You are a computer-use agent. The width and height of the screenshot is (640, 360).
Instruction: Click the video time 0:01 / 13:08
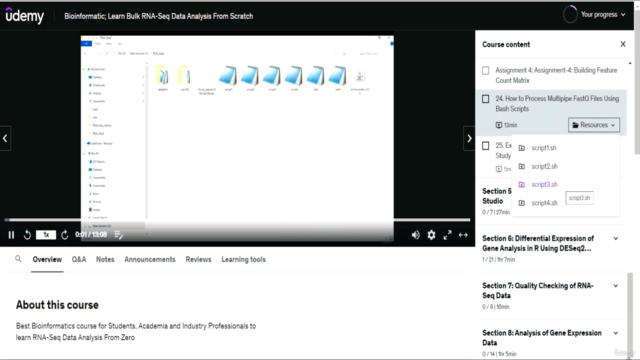[x=91, y=235]
